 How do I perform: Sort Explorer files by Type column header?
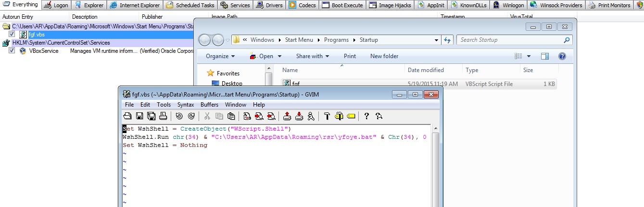[x=492, y=70]
